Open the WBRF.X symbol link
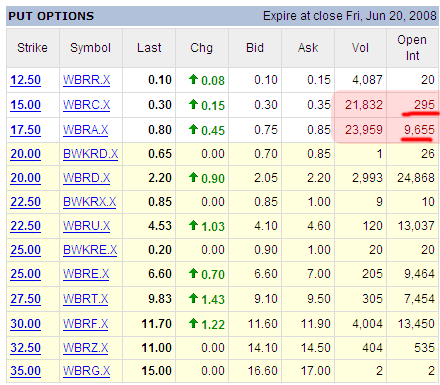Viewport: 440px width, 385px height. pos(85,324)
